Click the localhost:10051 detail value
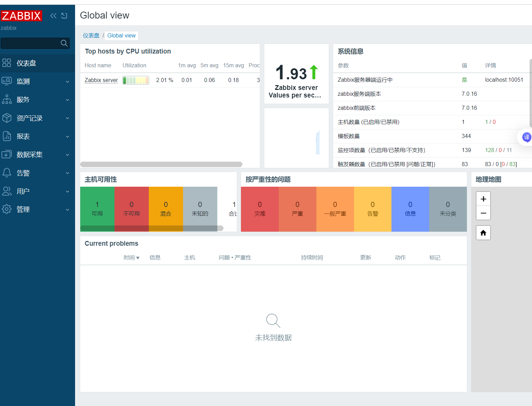Screen dimensions: 532x406 point(504,80)
